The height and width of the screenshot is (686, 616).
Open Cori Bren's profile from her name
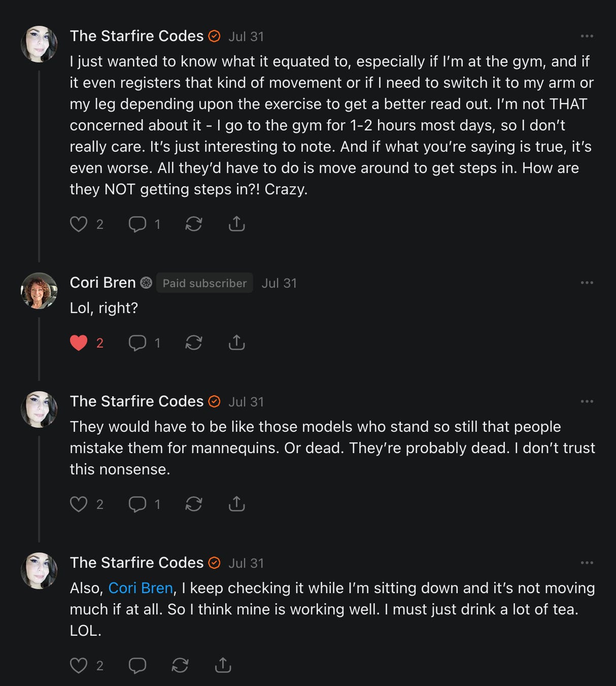pos(102,283)
